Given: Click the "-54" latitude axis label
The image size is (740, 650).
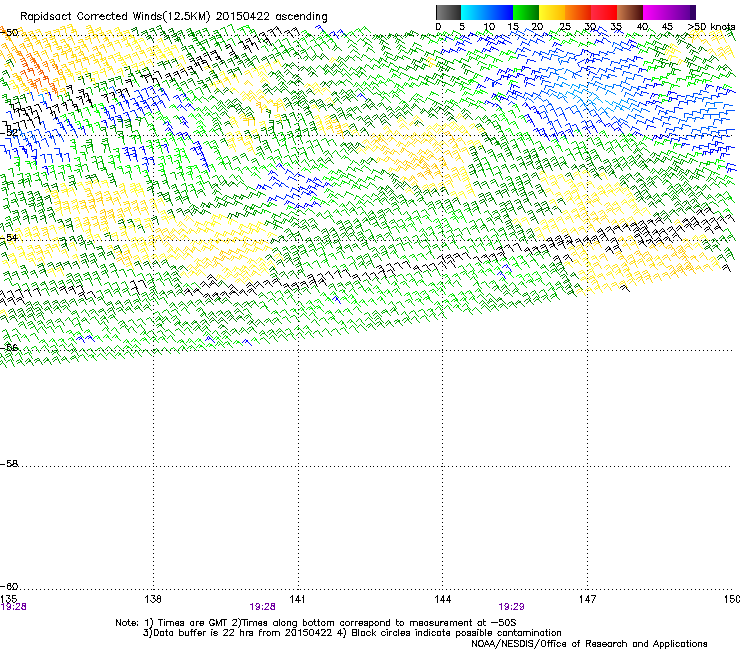Looking at the screenshot, I should (9, 237).
